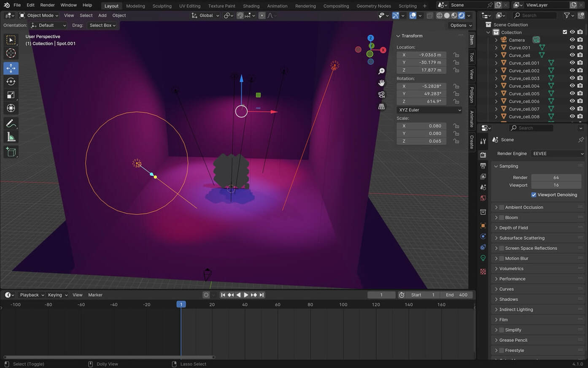
Task: Open the Orientation Default dropdown
Action: click(x=49, y=25)
